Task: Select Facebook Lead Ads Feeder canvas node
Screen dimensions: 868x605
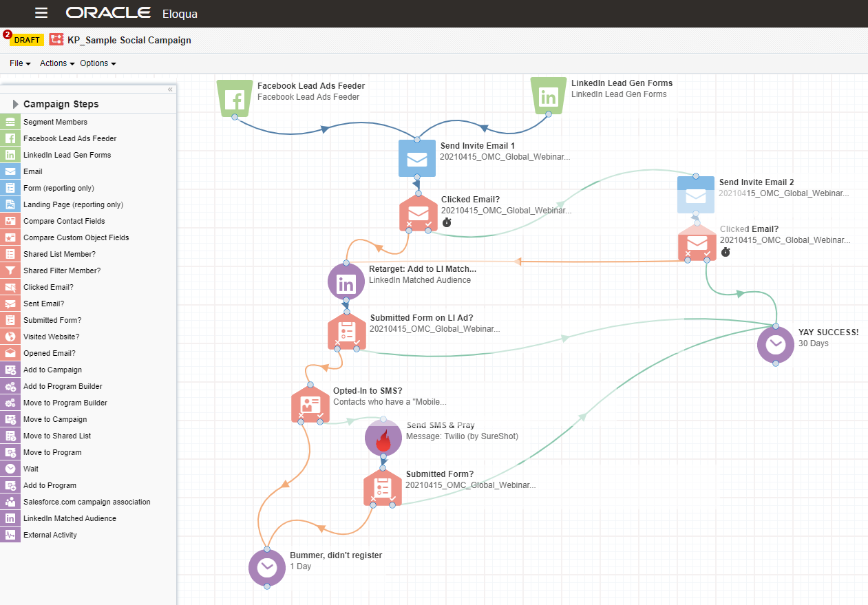Action: pos(235,98)
